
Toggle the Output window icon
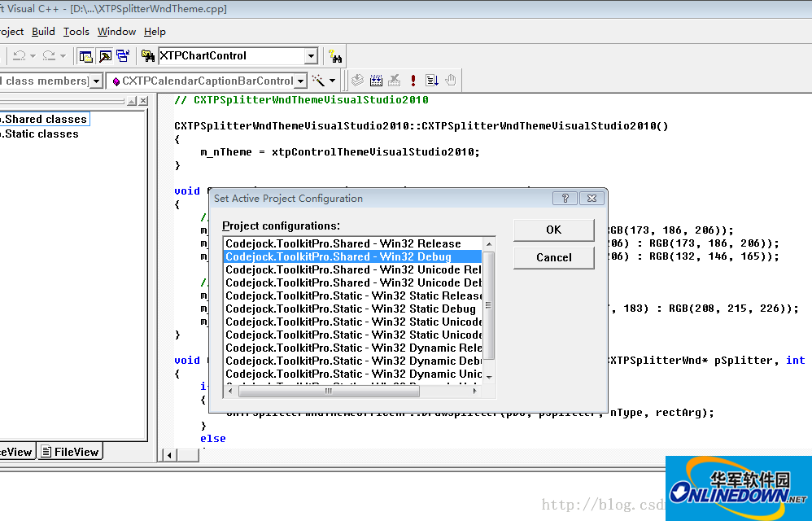tap(105, 56)
